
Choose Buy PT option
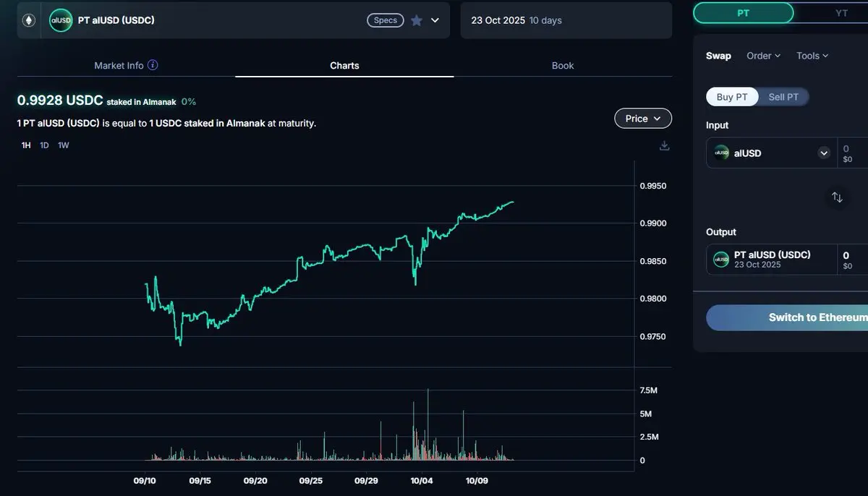(732, 97)
